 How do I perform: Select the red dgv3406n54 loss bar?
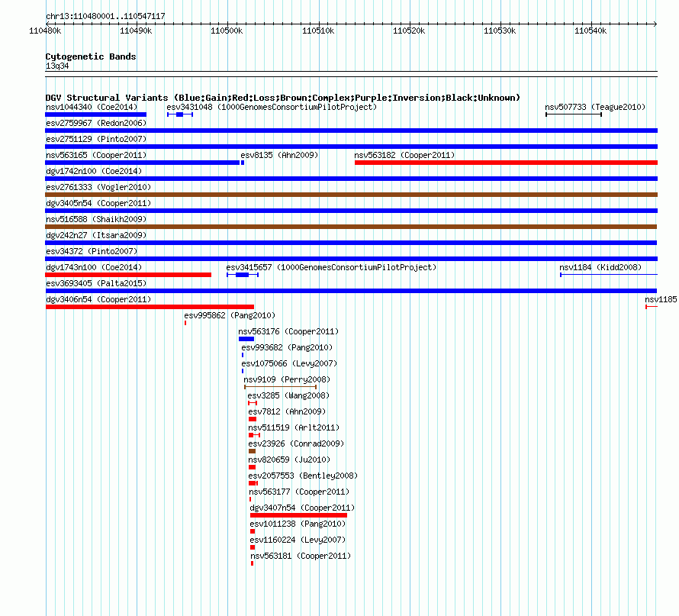tap(150, 307)
